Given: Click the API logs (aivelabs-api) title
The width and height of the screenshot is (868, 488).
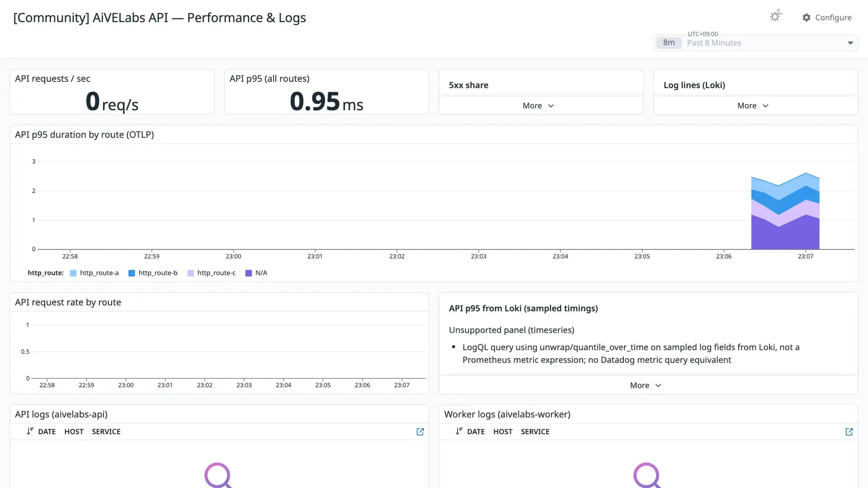Looking at the screenshot, I should (61, 414).
